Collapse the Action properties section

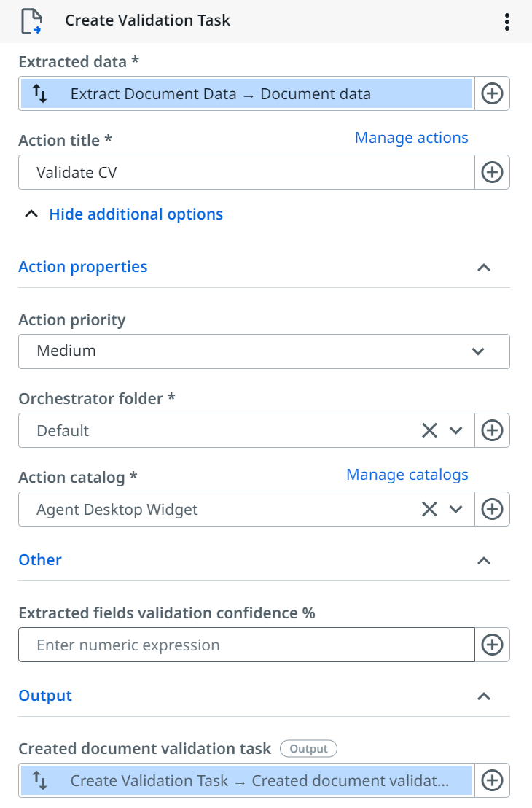pyautogui.click(x=483, y=268)
